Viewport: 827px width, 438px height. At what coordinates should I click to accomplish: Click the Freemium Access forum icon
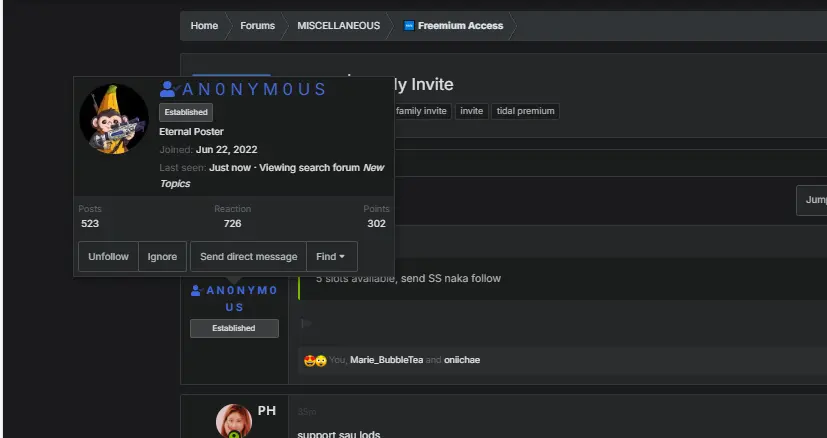point(409,26)
